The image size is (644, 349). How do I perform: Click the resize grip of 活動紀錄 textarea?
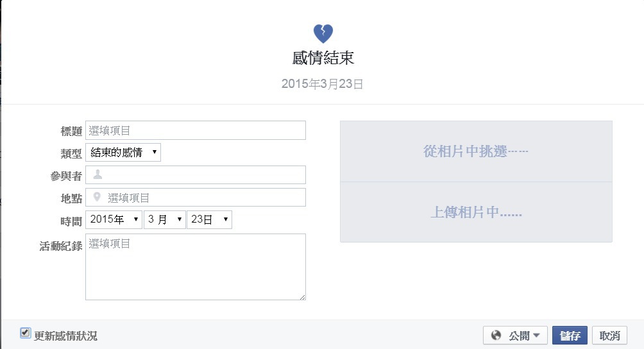(x=303, y=297)
